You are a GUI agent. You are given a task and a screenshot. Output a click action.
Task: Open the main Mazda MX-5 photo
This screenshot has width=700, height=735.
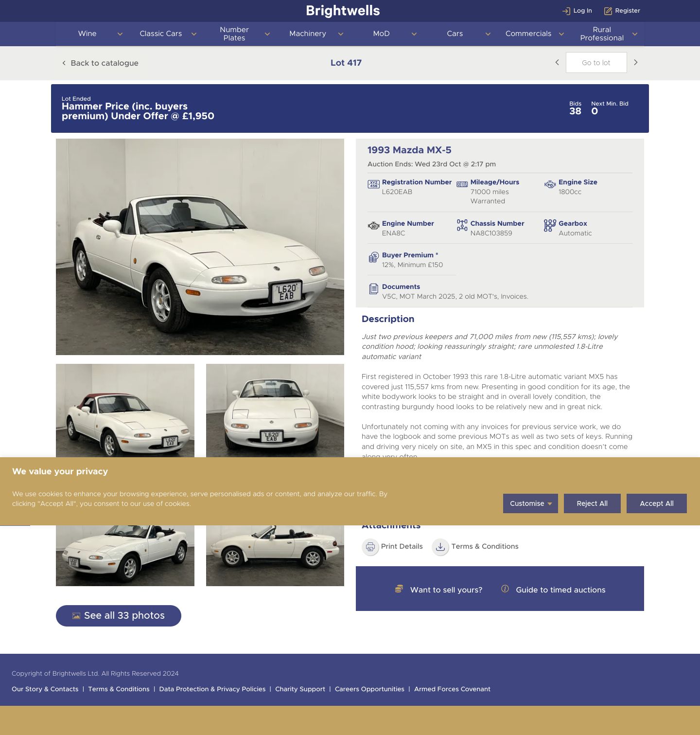point(200,247)
